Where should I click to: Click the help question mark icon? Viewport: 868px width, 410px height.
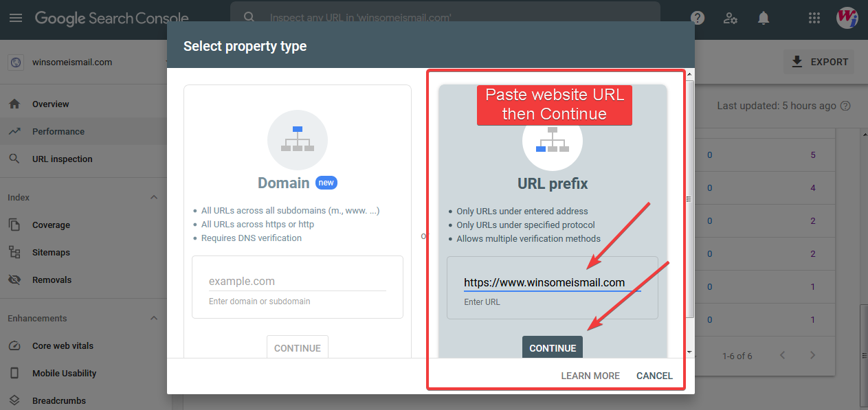pyautogui.click(x=698, y=19)
